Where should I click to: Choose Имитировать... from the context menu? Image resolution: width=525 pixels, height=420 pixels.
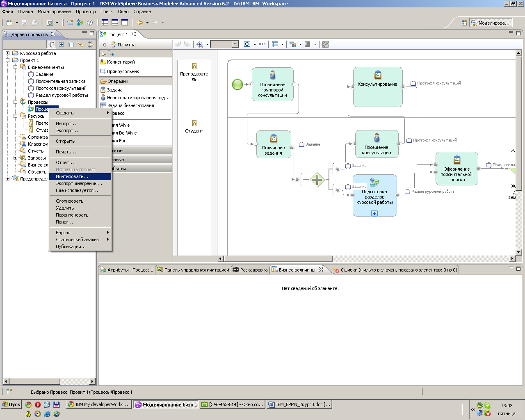click(x=80, y=176)
